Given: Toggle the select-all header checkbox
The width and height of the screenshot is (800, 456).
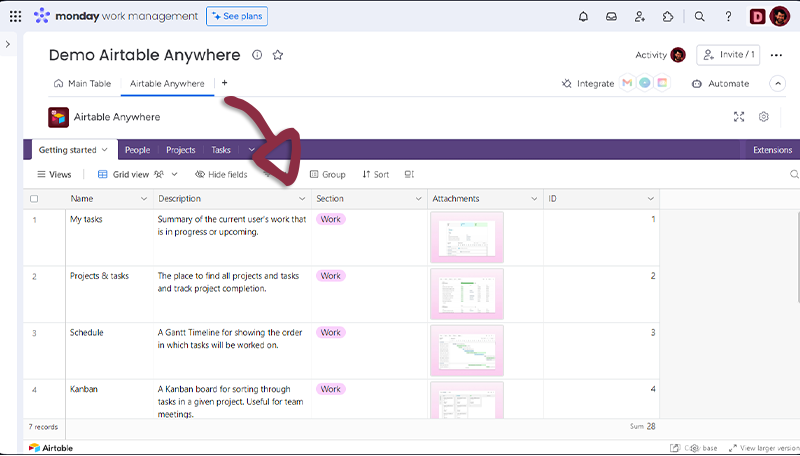Looking at the screenshot, I should (34, 199).
